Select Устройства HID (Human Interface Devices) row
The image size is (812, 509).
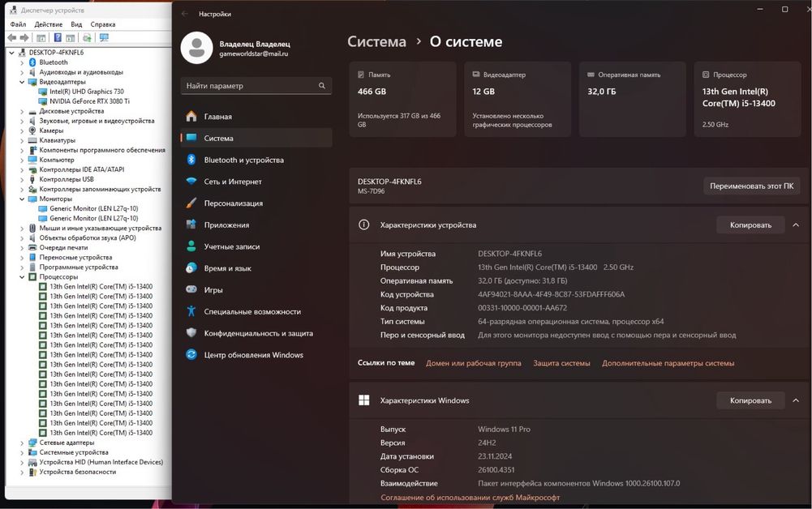click(101, 462)
